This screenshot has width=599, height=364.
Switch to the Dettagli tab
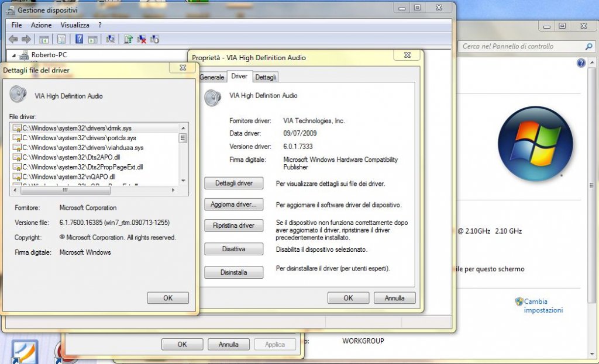pos(266,77)
